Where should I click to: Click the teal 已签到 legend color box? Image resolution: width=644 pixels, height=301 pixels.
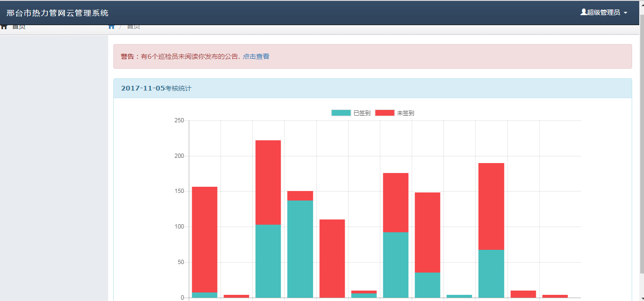click(341, 113)
